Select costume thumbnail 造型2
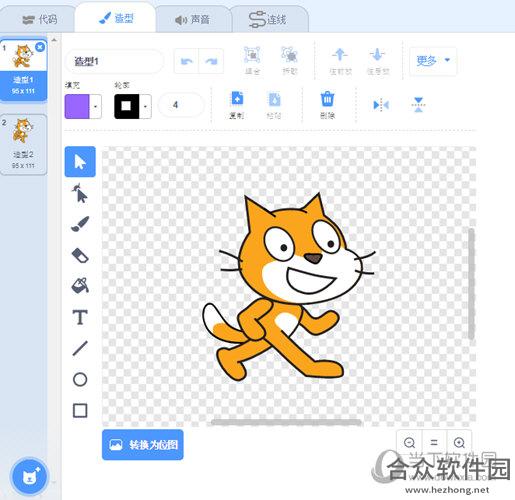Viewport: 515px width, 500px height. point(23,144)
